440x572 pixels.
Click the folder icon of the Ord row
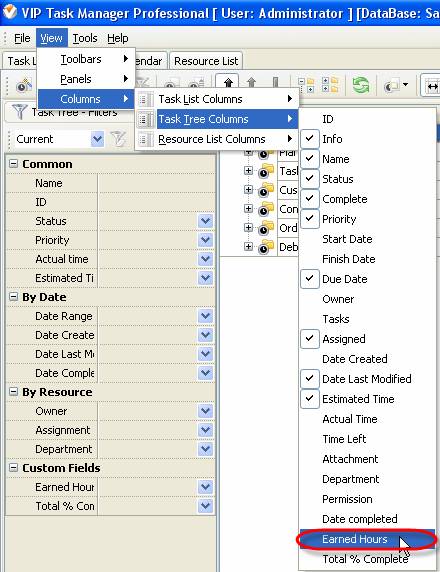point(266,228)
